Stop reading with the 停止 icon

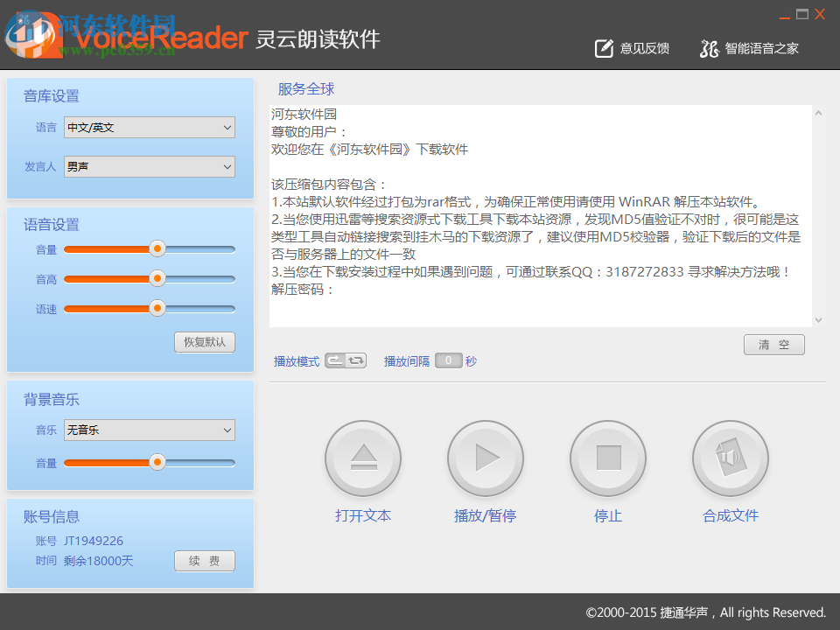tap(608, 458)
